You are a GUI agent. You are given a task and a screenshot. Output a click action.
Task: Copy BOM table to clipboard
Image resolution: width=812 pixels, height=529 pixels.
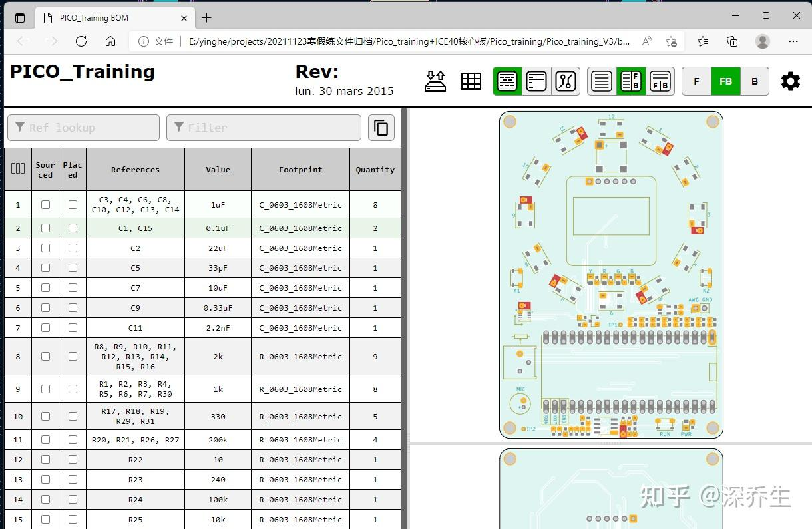(381, 128)
